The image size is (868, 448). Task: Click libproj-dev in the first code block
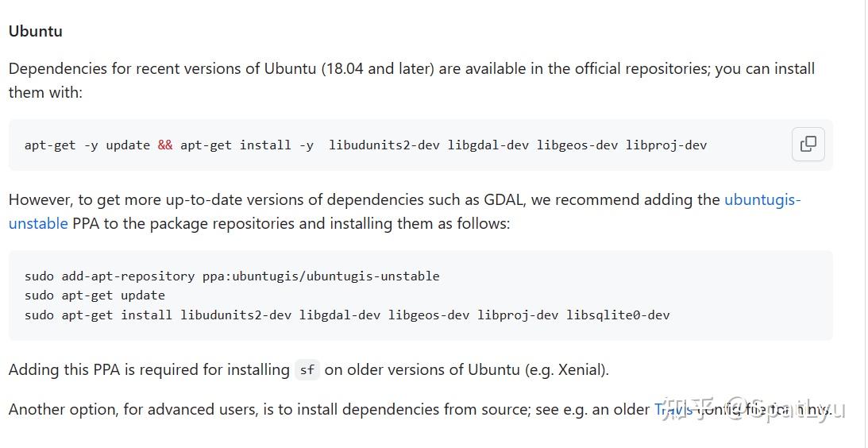665,145
